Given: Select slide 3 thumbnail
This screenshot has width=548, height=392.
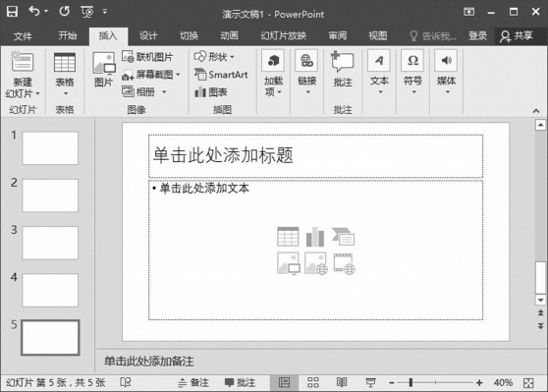Looking at the screenshot, I should coord(50,243).
